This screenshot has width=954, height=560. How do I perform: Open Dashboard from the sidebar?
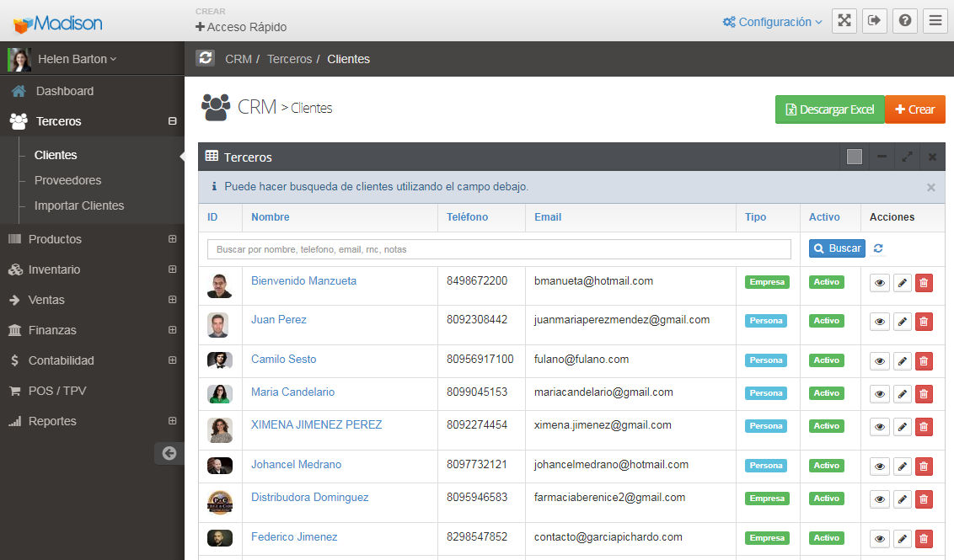click(x=64, y=91)
